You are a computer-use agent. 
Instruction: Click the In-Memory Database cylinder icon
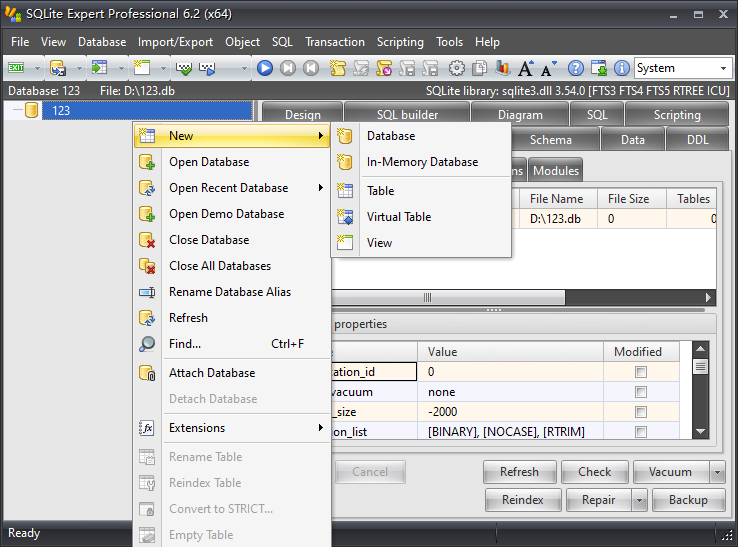point(345,162)
